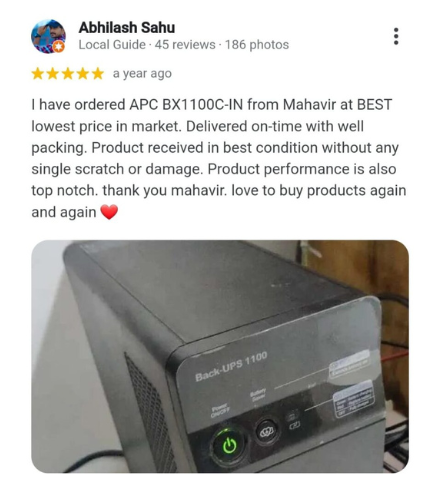Click the first yellow rating star
This screenshot has height=493, width=427.
pos(38,74)
